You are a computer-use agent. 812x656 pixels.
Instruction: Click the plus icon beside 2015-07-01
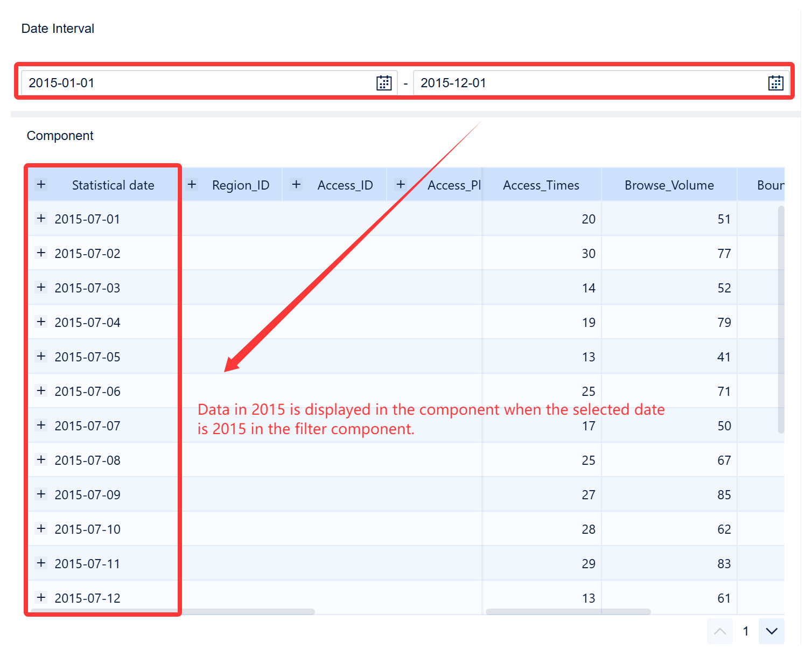(41, 219)
